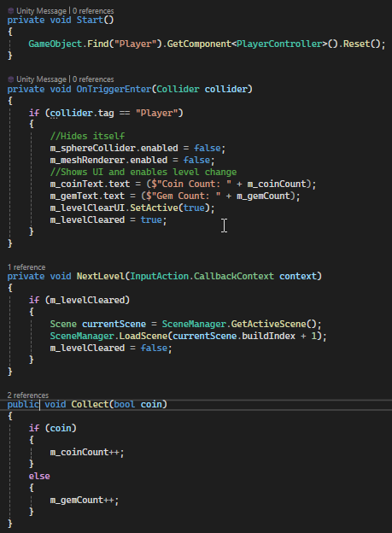Click the Start method name
Screen dimensions: 392x533
[x=90, y=20]
